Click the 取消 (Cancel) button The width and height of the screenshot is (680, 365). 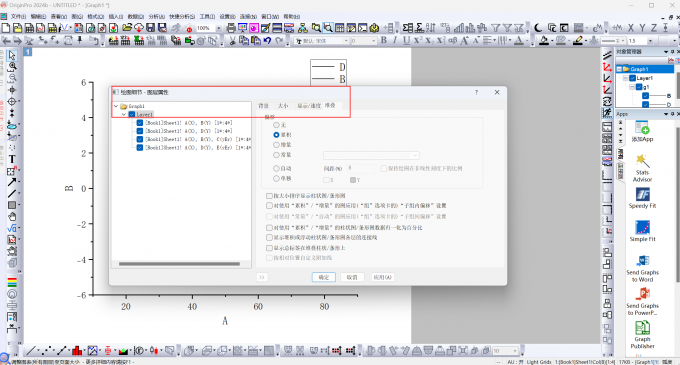[352, 277]
